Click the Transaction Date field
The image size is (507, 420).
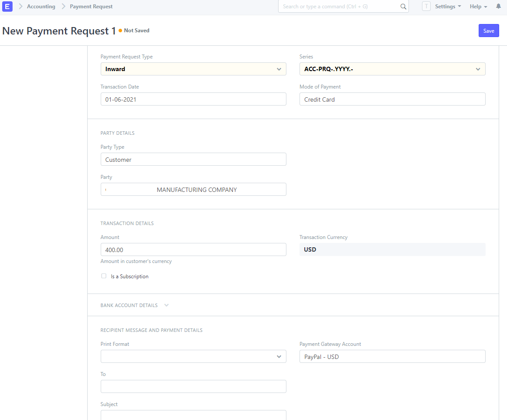pyautogui.click(x=193, y=99)
